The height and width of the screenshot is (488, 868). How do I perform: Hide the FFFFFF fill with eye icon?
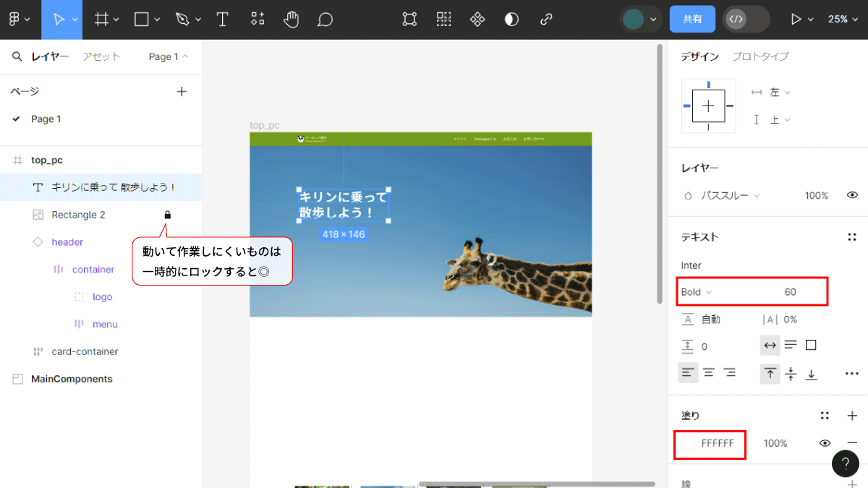pyautogui.click(x=825, y=443)
